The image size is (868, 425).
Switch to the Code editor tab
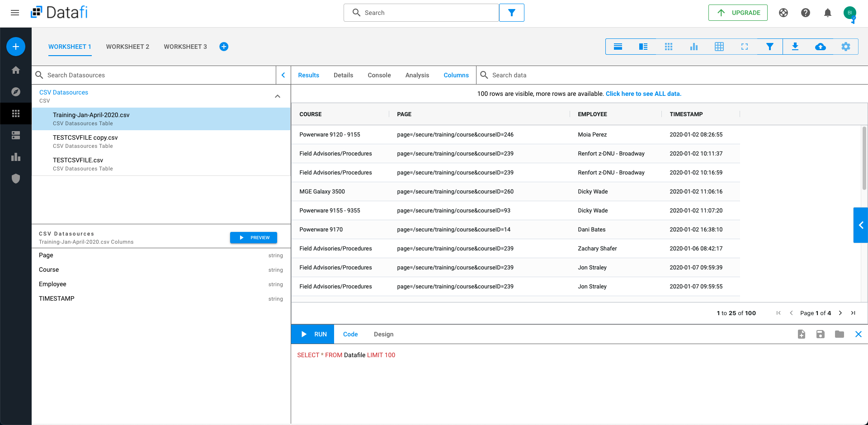tap(350, 334)
